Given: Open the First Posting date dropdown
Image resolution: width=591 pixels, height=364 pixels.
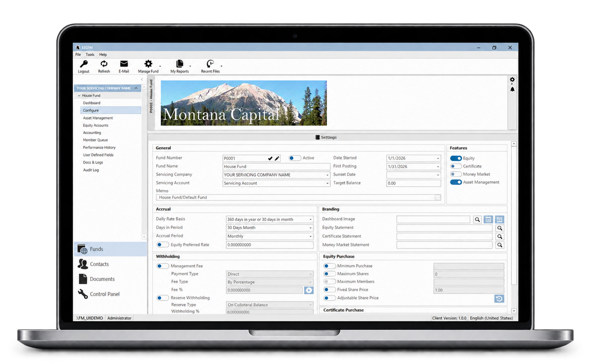Looking at the screenshot, I should (x=438, y=167).
